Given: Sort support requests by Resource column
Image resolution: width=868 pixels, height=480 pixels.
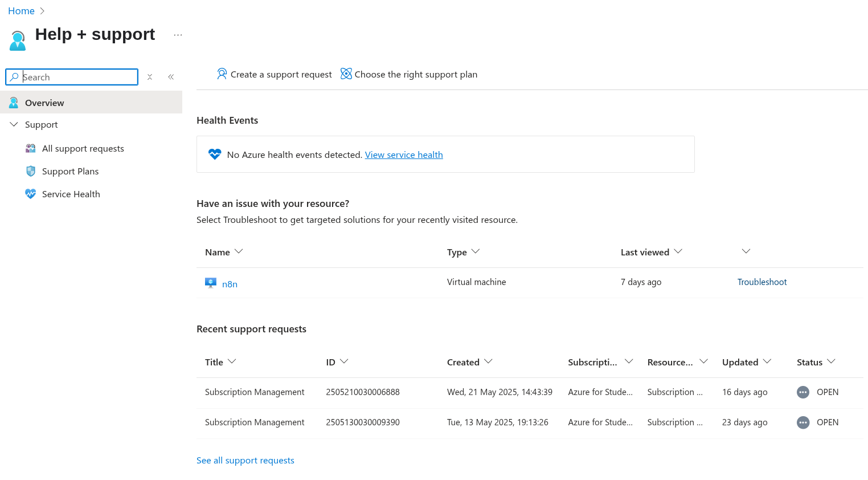Looking at the screenshot, I should pos(678,362).
